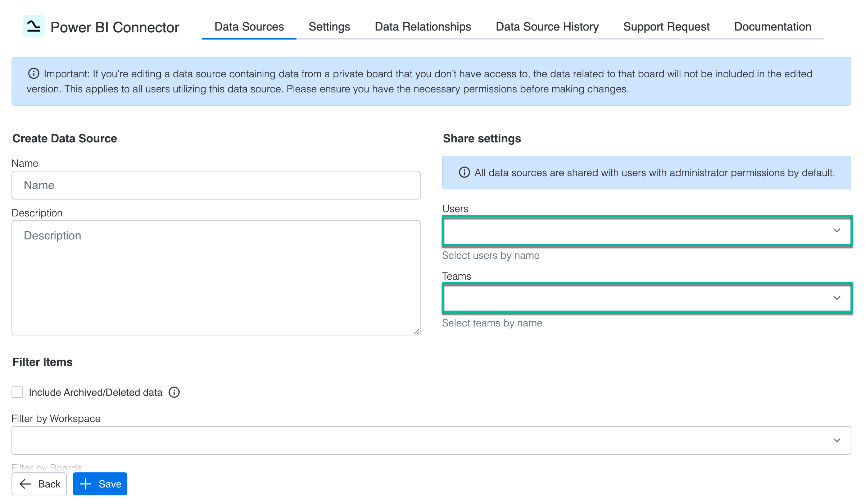Screen dimensions: 865x504
Task: Expand the Teams dropdown chevron
Action: [x=837, y=298]
